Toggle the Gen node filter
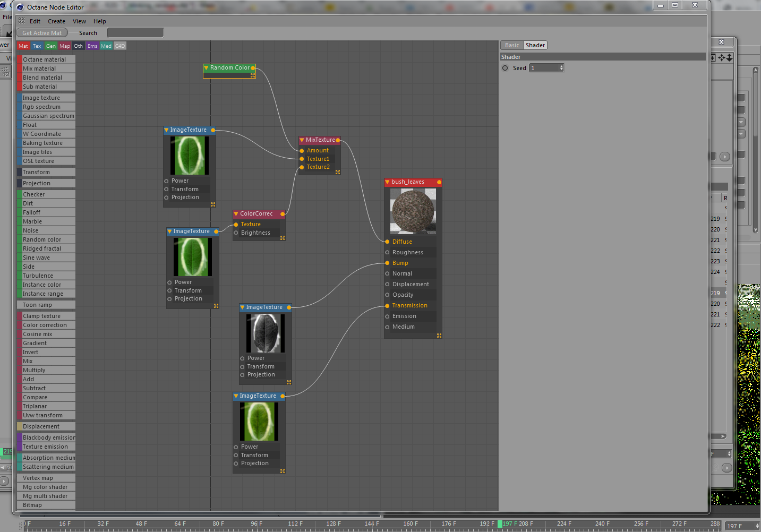Screen dimensions: 761x532 (x=51, y=46)
